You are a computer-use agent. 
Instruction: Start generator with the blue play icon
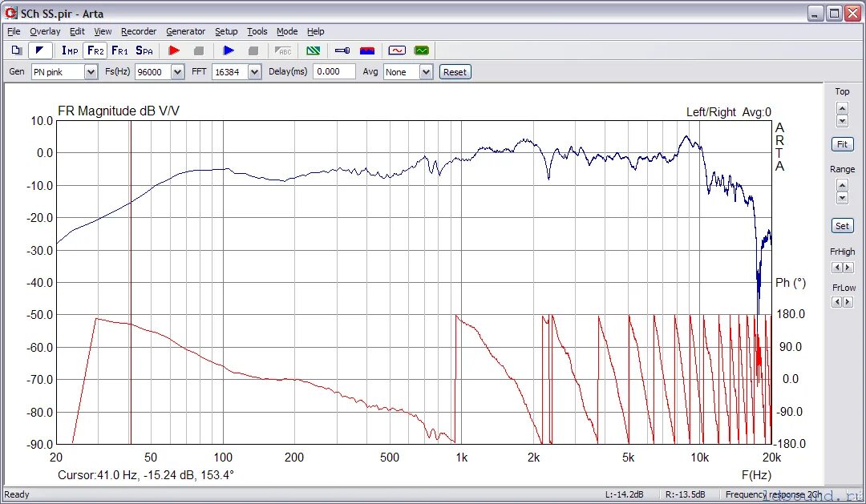[x=229, y=50]
